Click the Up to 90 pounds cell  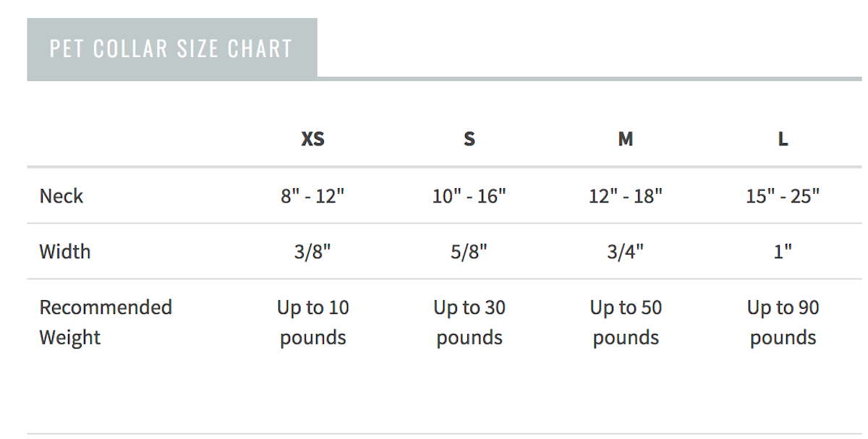click(783, 323)
